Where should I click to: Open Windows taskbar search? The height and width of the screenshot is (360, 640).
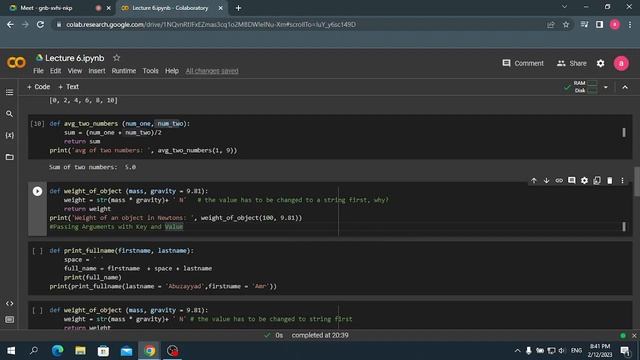click(x=34, y=351)
